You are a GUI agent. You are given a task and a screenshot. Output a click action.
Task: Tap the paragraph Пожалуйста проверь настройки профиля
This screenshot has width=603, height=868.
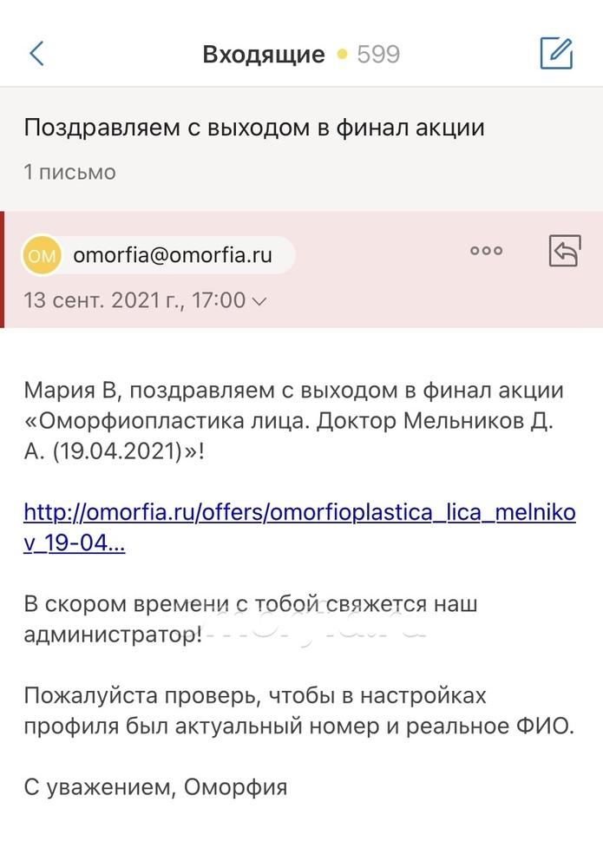298,710
